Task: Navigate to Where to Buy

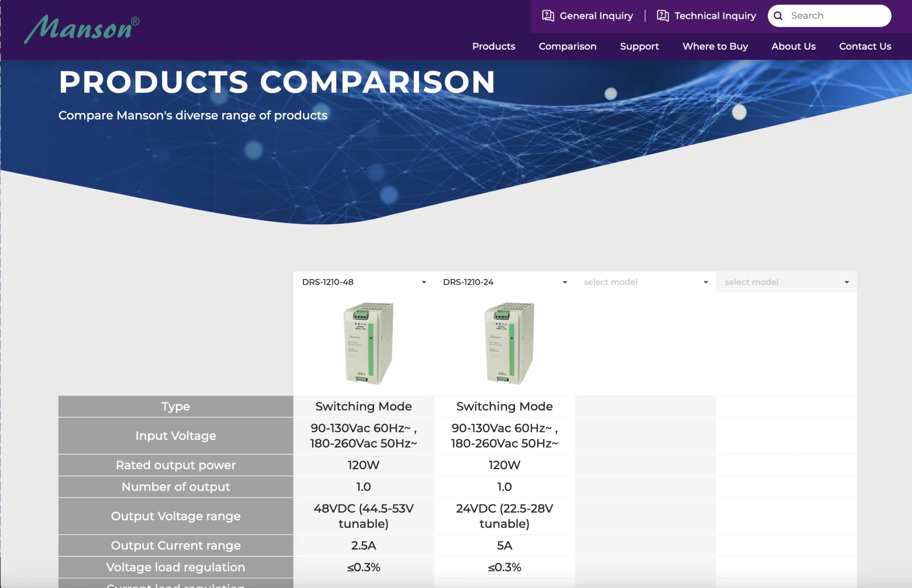Action: [715, 46]
